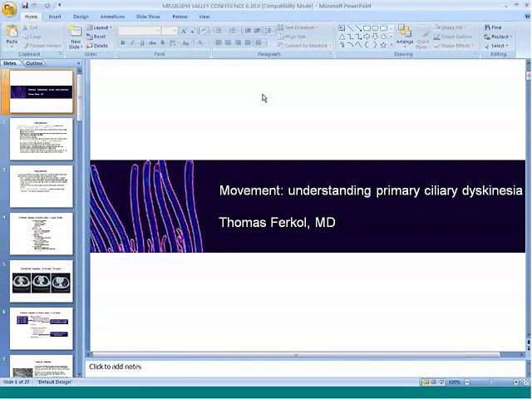The height and width of the screenshot is (399, 532).
Task: Fit the slide to the current window
Action: tap(526, 382)
